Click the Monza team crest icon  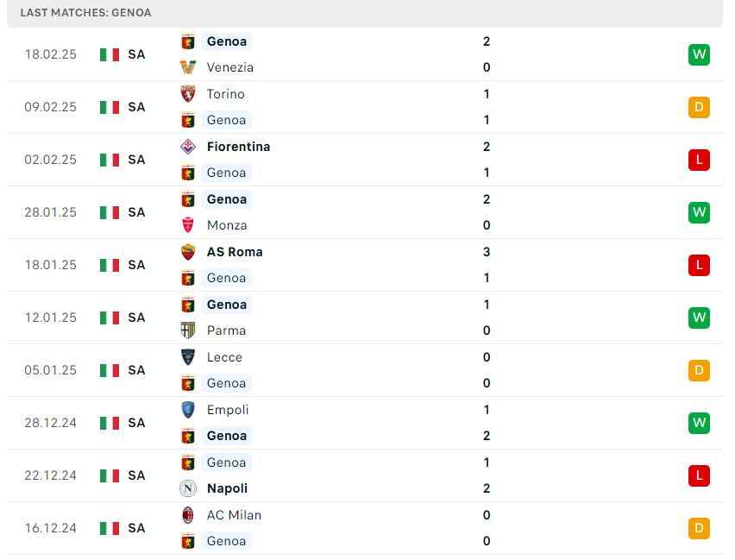tap(188, 225)
